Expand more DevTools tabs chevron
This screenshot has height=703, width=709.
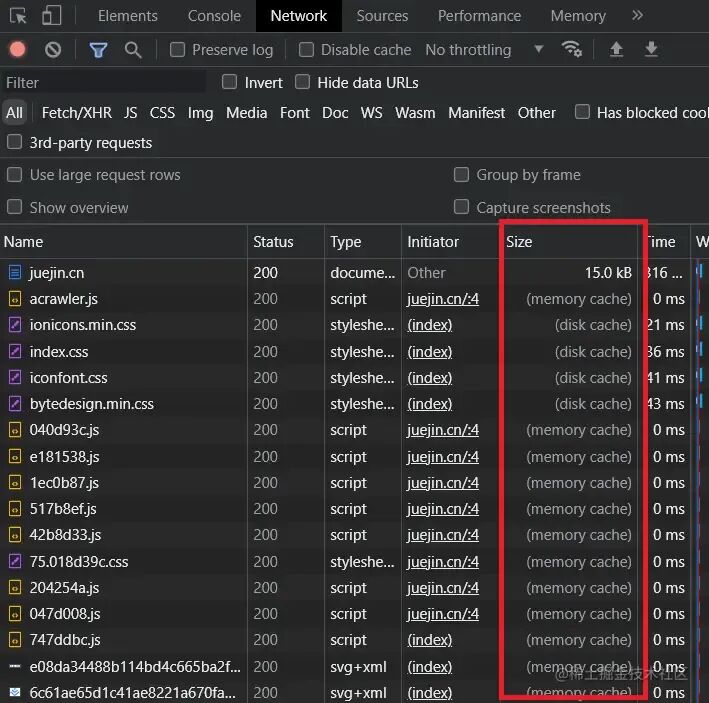637,15
